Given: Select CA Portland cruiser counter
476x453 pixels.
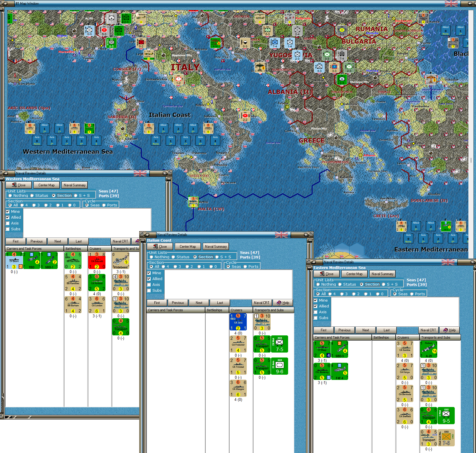Looking at the screenshot, I should tap(97, 283).
